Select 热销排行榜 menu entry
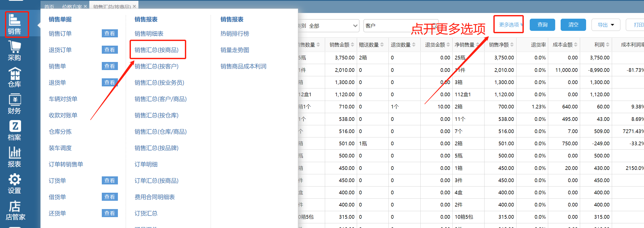The height and width of the screenshot is (228, 644). (x=235, y=33)
